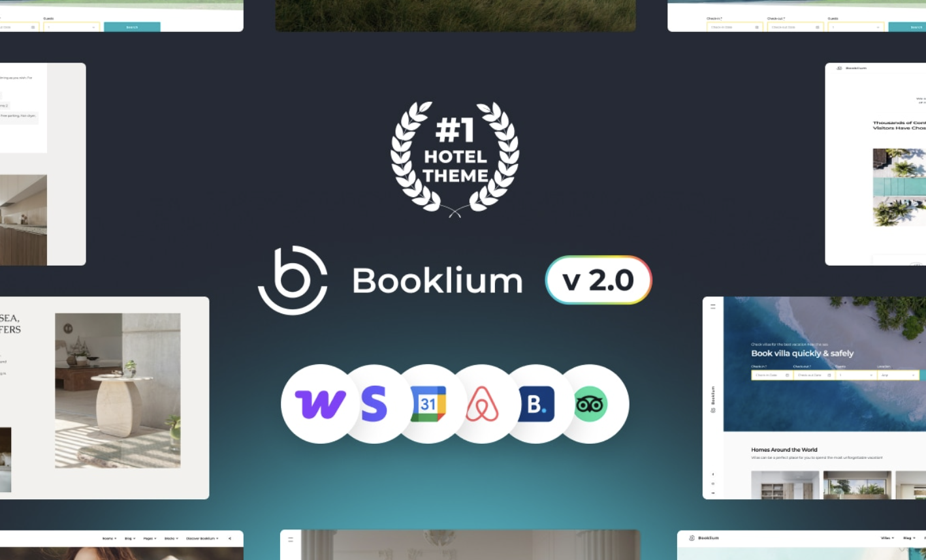Expand Guests dropdown in the top-right preview
This screenshot has height=560, width=926.
click(856, 27)
